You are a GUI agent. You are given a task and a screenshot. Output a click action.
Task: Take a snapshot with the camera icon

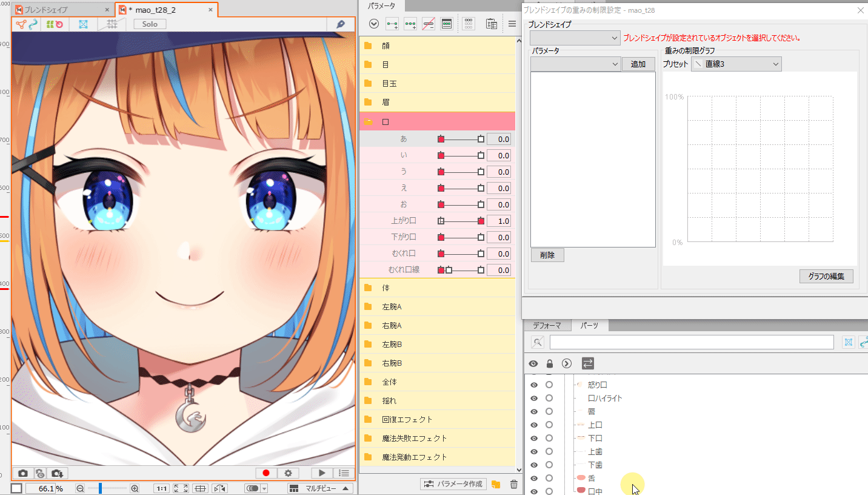pos(23,473)
